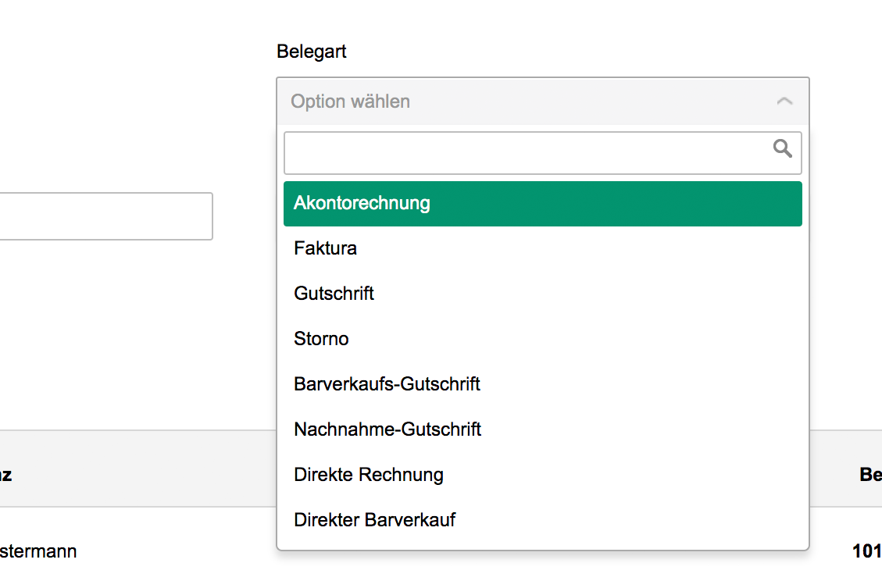882x588 pixels.
Task: Select the highlighted Akontorechnung option
Action: [542, 204]
